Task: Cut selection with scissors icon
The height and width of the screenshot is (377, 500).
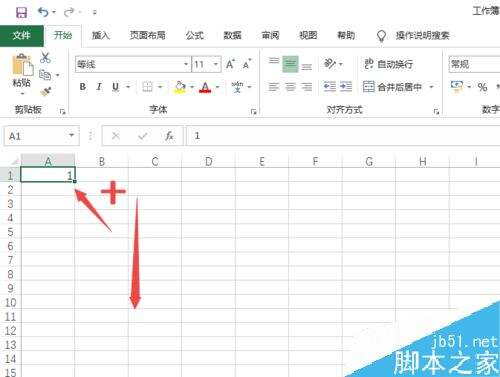Action: [x=45, y=58]
